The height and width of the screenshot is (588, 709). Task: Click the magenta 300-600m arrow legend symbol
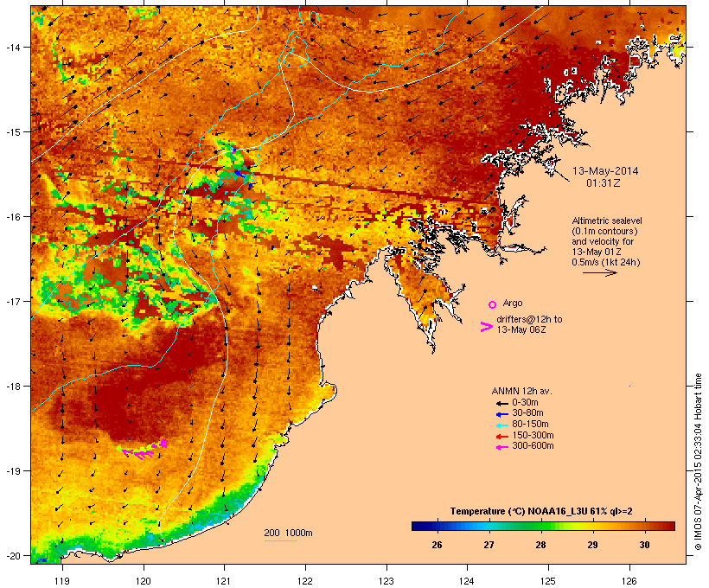tap(501, 447)
